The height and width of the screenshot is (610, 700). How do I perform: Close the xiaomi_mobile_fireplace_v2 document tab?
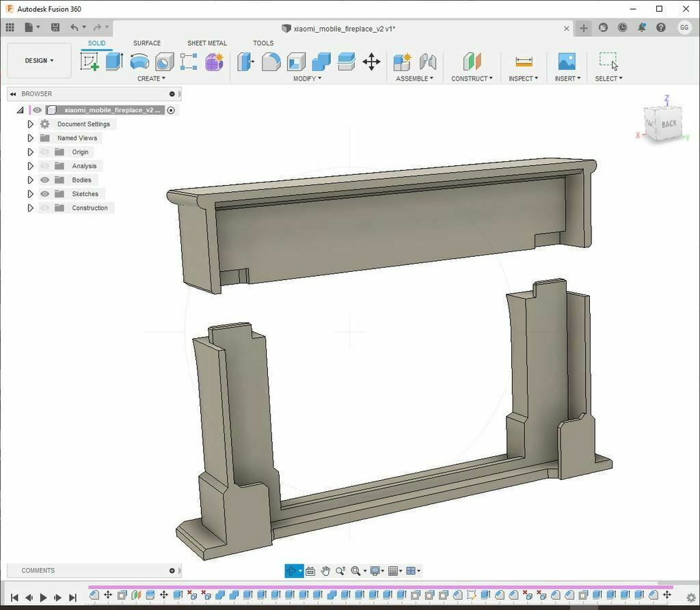tap(567, 29)
